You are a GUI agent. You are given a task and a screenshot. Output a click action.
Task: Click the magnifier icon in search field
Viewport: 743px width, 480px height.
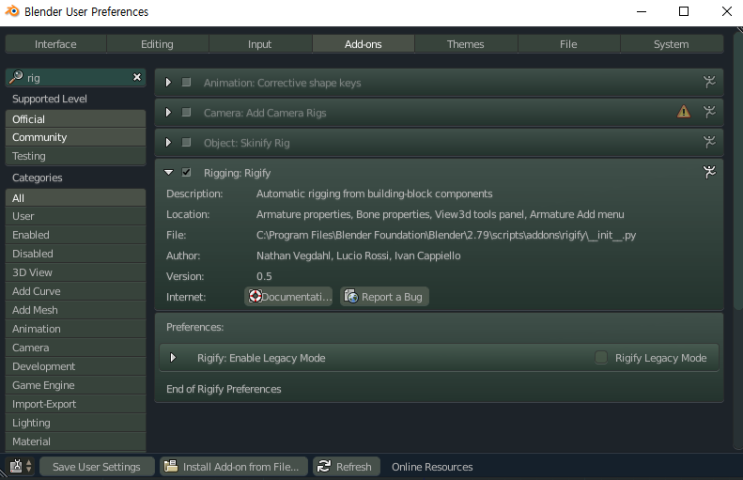(16, 77)
